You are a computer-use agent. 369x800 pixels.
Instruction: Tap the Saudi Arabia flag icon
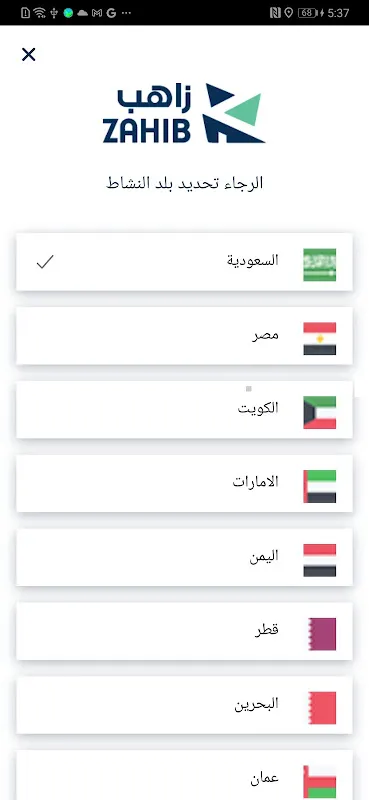pos(319,264)
